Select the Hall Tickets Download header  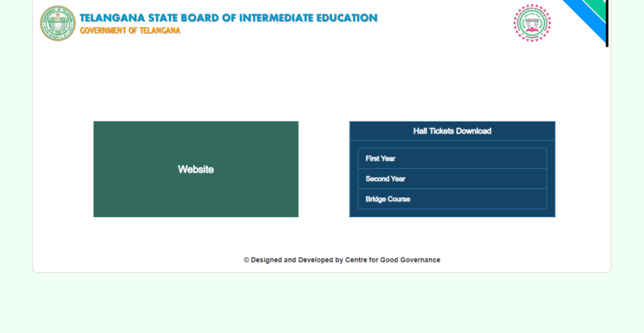[x=452, y=130]
